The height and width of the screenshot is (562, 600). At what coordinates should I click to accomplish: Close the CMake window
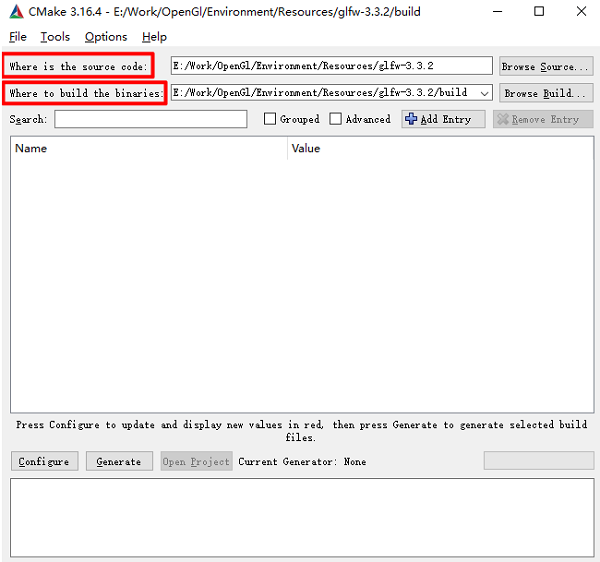tap(581, 11)
